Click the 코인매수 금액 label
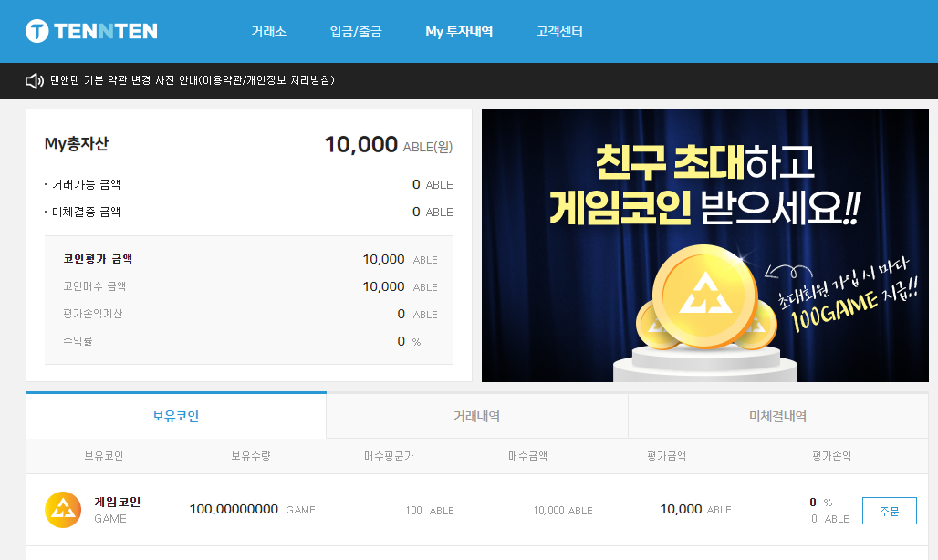938x560 pixels. [x=95, y=286]
